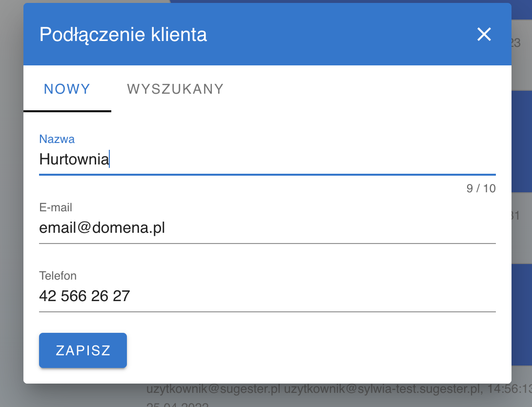The image size is (532, 407).
Task: Open the WYSZUKANY tab
Action: (x=175, y=89)
